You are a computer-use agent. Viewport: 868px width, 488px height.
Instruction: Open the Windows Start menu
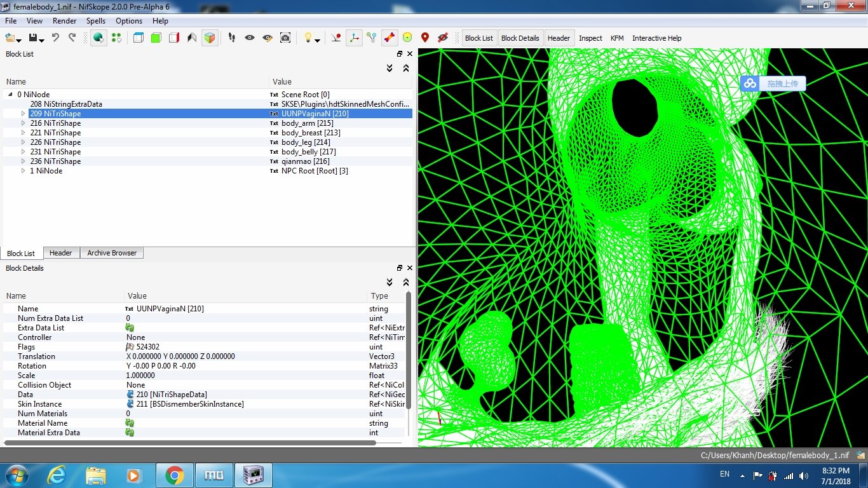tap(15, 475)
